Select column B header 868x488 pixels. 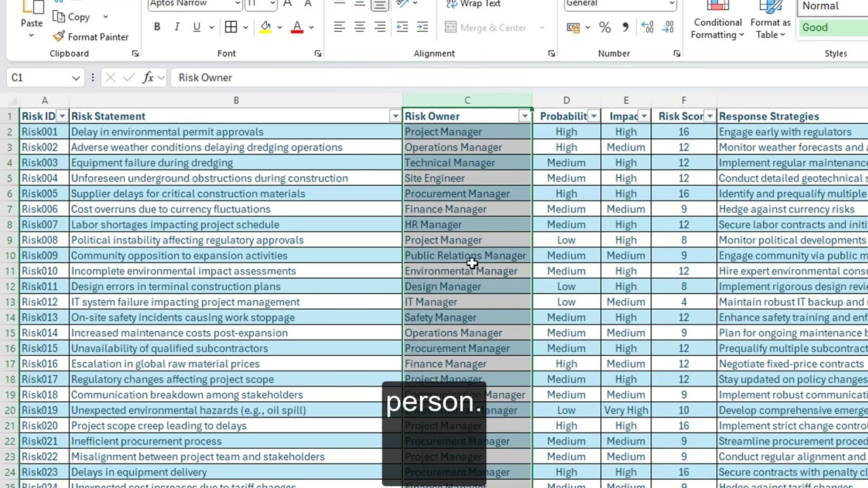click(x=236, y=100)
